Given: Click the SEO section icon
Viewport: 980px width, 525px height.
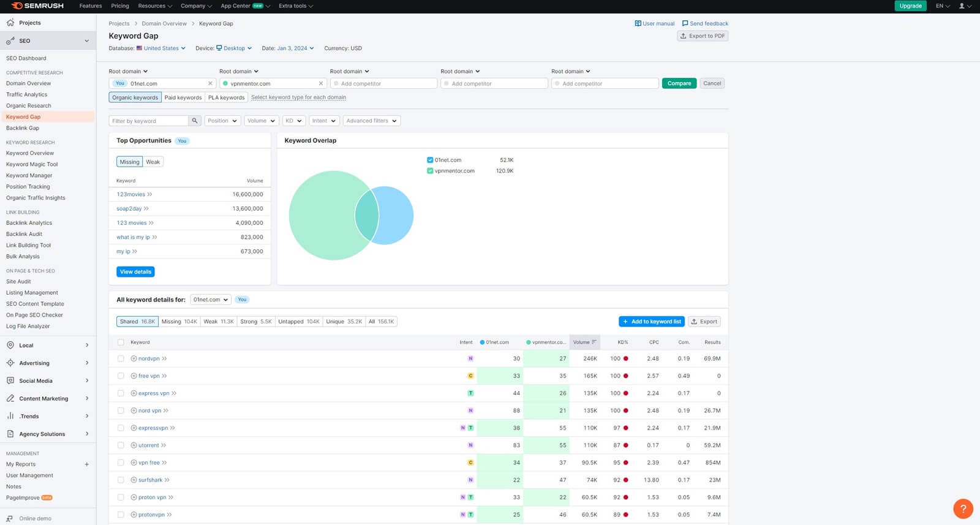Looking at the screenshot, I should [x=10, y=41].
